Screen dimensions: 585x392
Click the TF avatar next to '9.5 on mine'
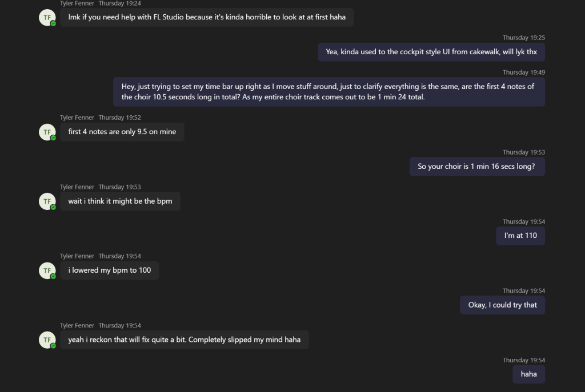47,132
